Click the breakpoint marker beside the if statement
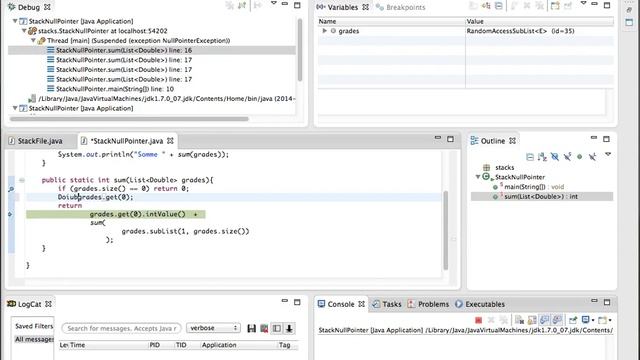 coord(11,189)
